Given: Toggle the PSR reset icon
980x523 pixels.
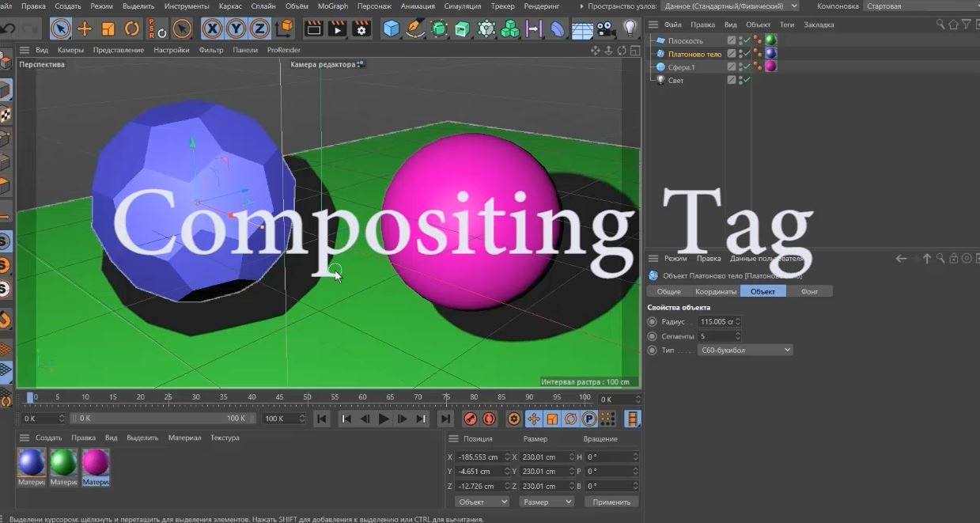Looking at the screenshot, I should [x=157, y=29].
